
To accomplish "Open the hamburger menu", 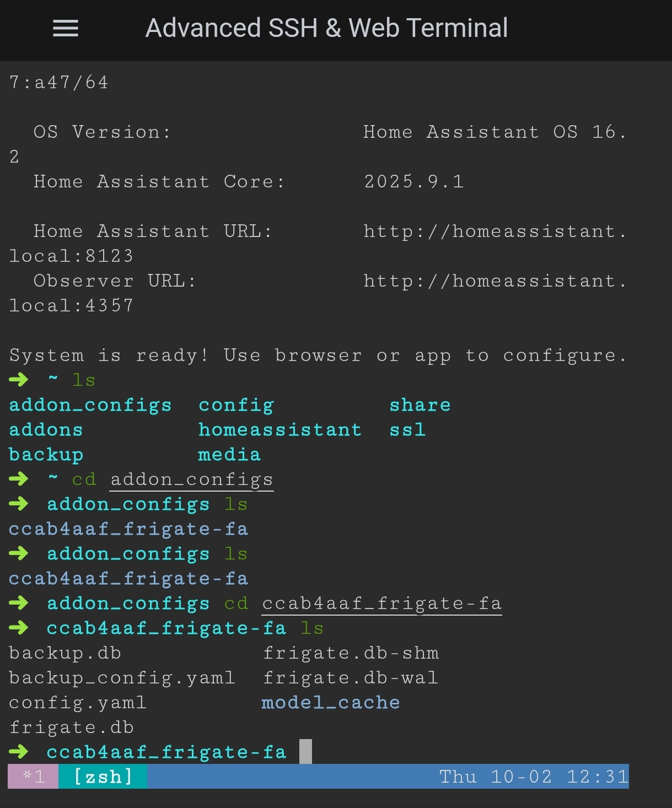I will pyautogui.click(x=66, y=28).
